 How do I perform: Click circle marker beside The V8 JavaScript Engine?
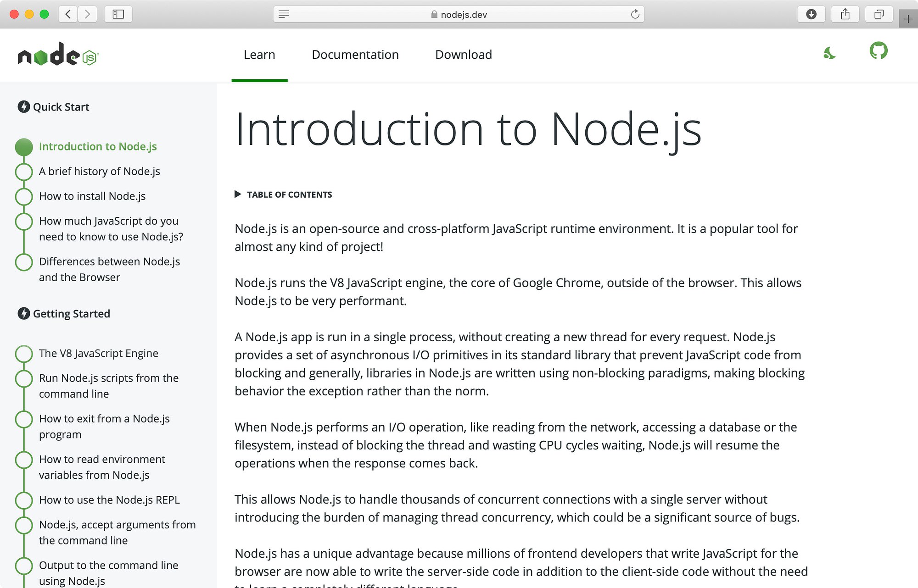24,354
